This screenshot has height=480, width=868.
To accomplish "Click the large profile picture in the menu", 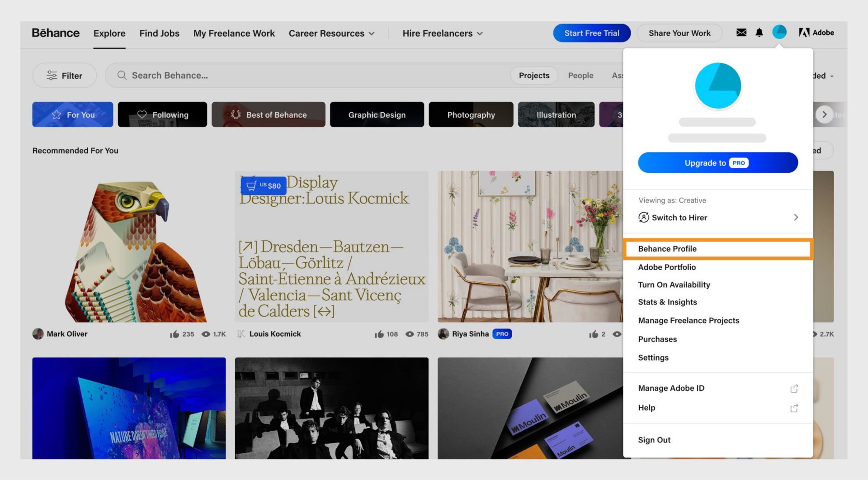I will 718,86.
